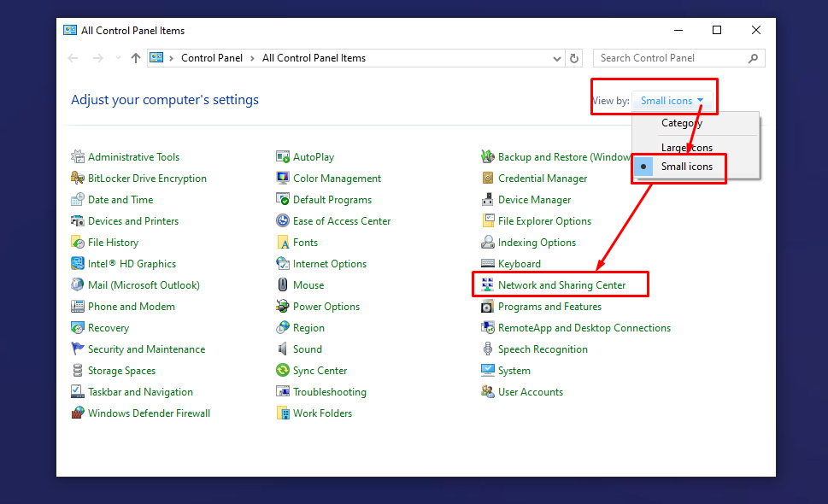Image resolution: width=828 pixels, height=504 pixels.
Task: Open the Sound speaker icon
Action: click(283, 349)
